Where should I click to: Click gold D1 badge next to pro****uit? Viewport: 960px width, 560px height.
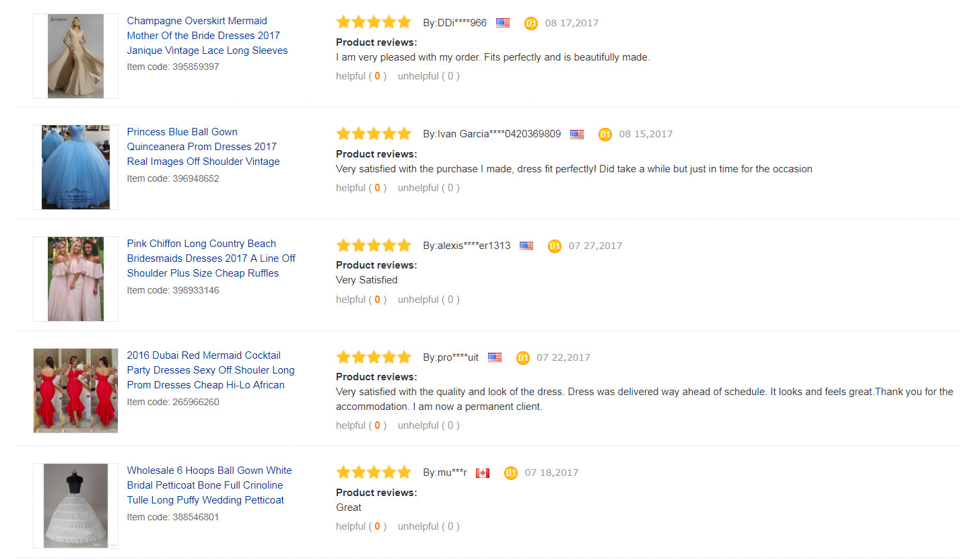click(523, 358)
